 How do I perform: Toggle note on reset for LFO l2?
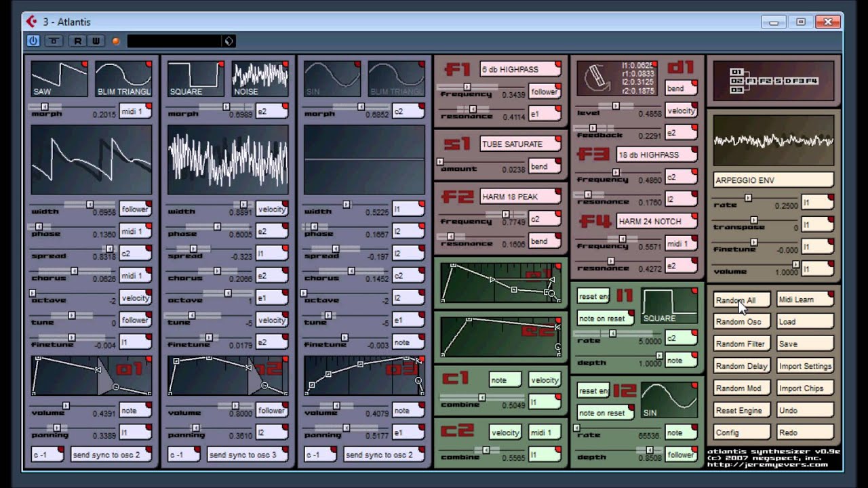[606, 413]
